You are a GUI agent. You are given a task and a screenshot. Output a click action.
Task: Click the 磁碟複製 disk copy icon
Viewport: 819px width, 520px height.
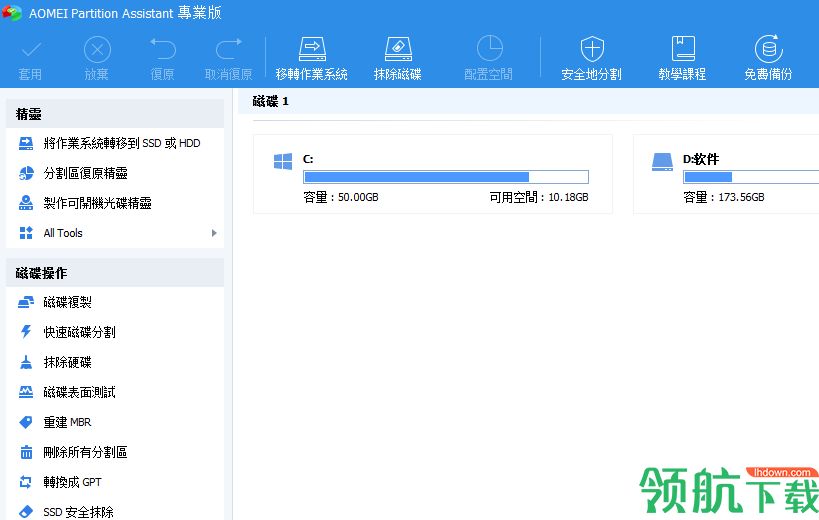pyautogui.click(x=26, y=302)
